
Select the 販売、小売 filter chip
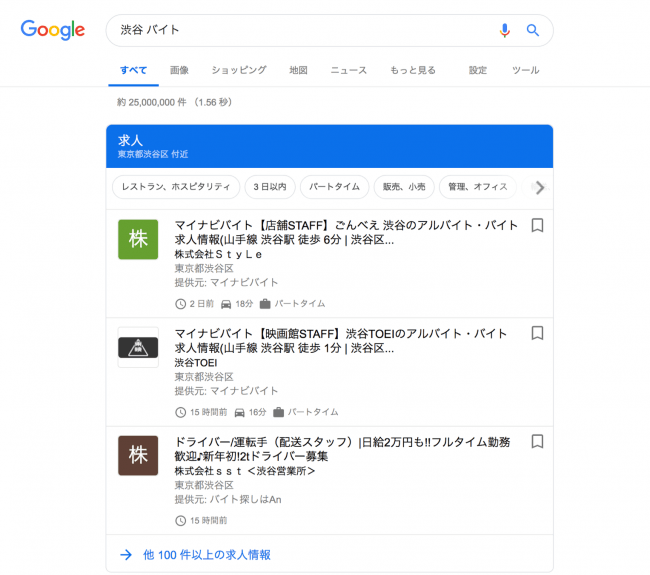(x=404, y=187)
